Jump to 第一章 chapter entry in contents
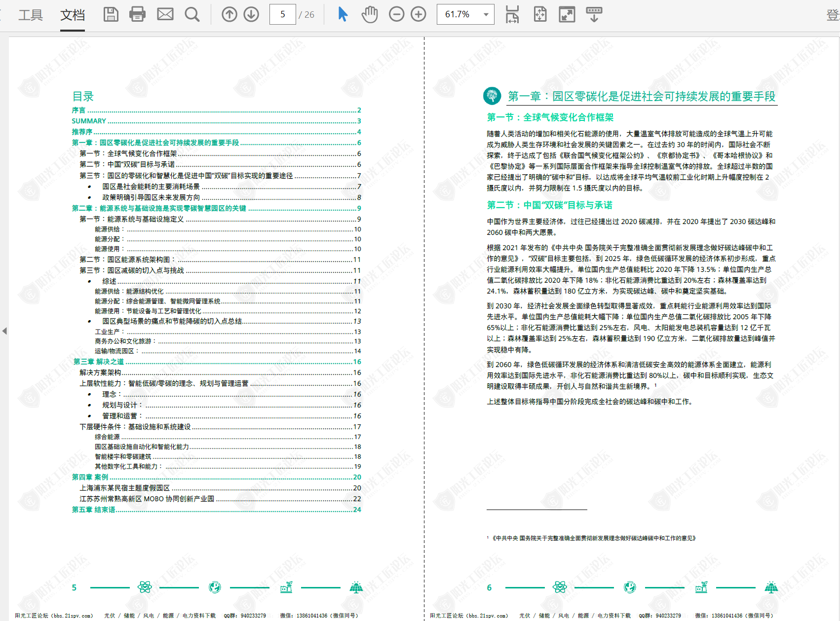 click(216, 143)
